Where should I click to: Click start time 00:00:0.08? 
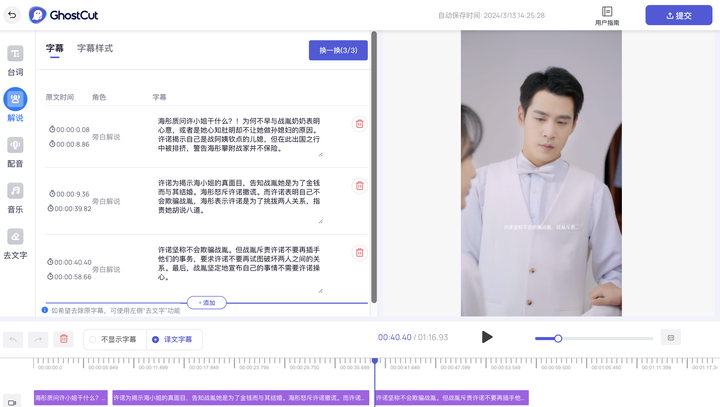point(73,130)
